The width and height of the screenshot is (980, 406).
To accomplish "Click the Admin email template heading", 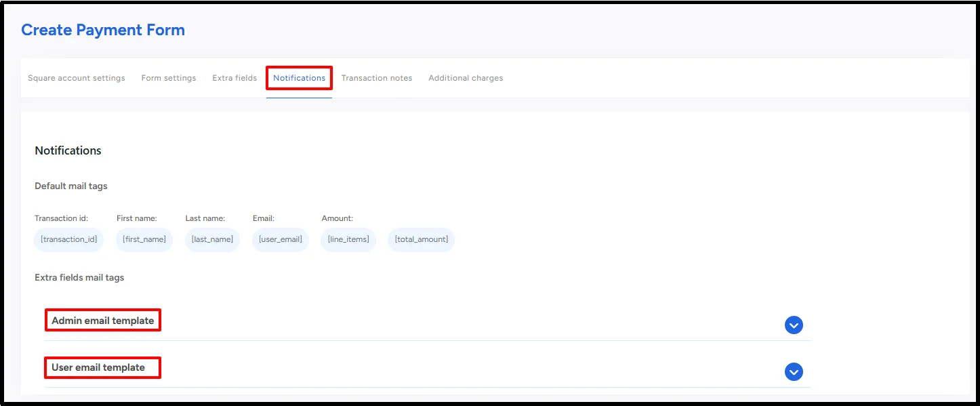I will 103,321.
